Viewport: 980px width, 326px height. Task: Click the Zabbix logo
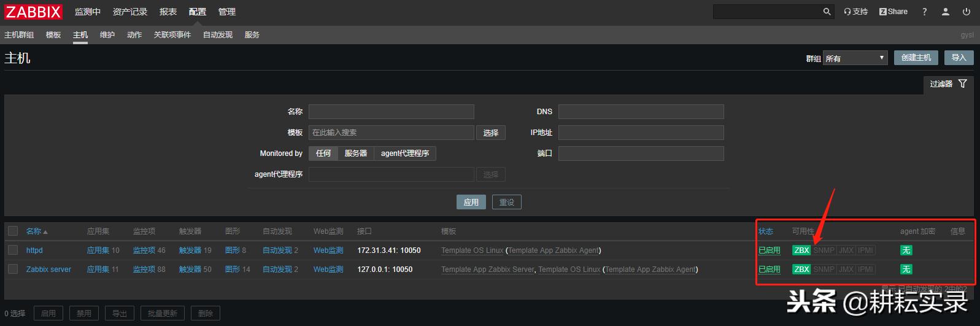(x=34, y=12)
